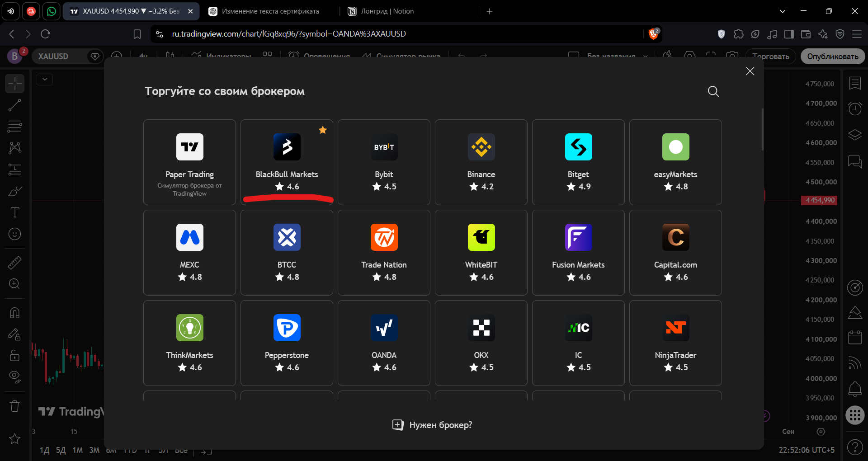
Task: Open the MEXC broker icon
Action: click(x=189, y=237)
